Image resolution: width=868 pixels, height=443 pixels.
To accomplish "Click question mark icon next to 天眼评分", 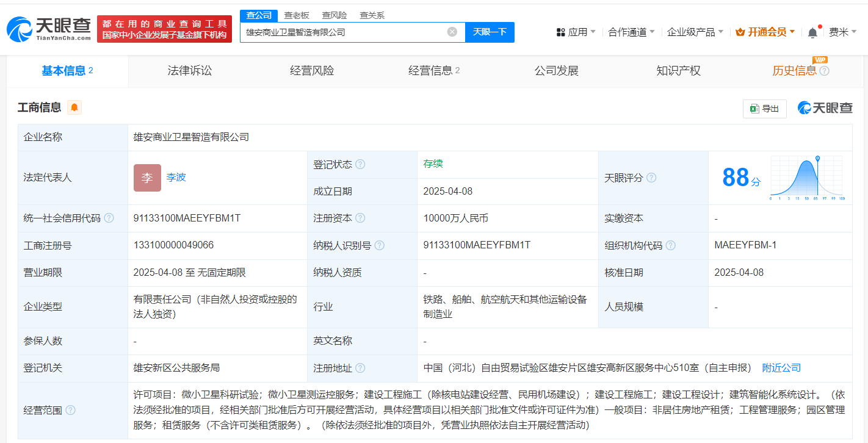I will 651,178.
